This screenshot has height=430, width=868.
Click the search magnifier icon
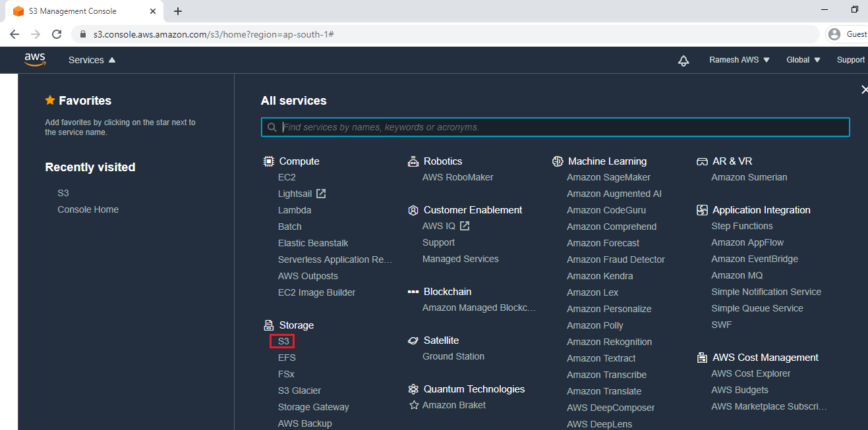[272, 127]
